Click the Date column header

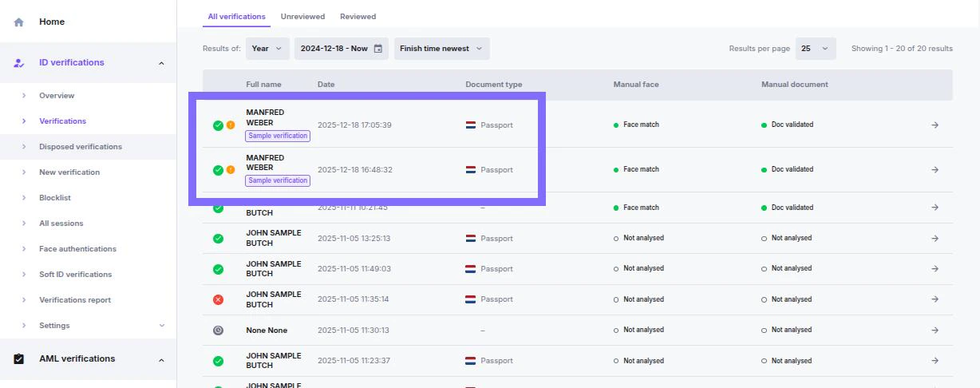326,85
